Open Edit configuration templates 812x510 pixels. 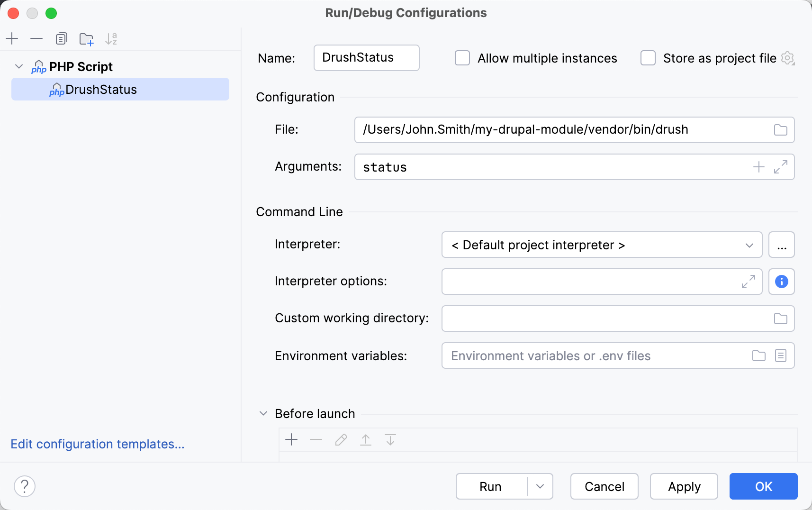(97, 444)
